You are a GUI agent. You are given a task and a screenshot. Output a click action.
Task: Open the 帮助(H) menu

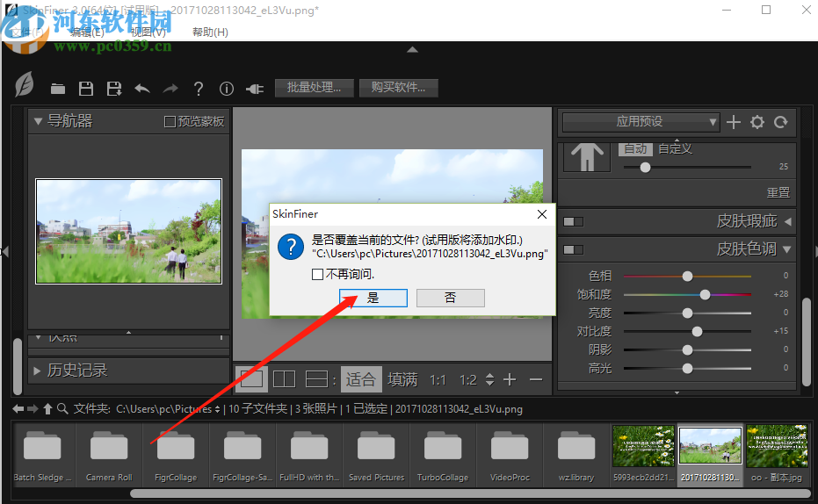[210, 32]
